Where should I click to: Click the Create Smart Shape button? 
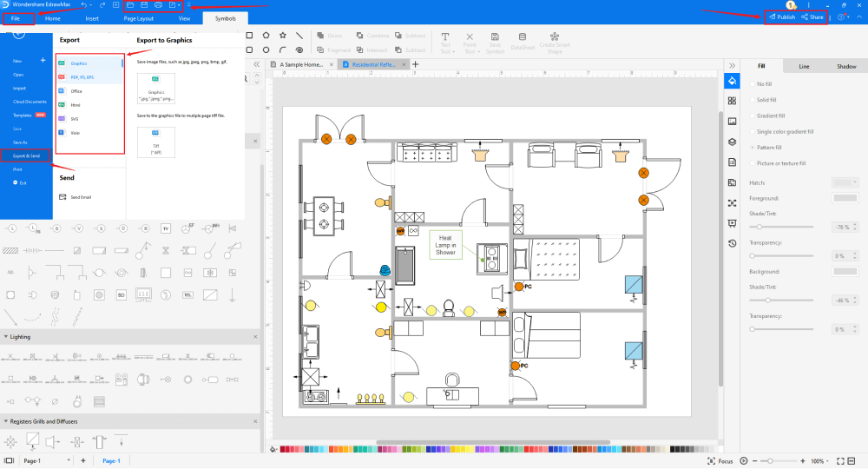(x=555, y=43)
